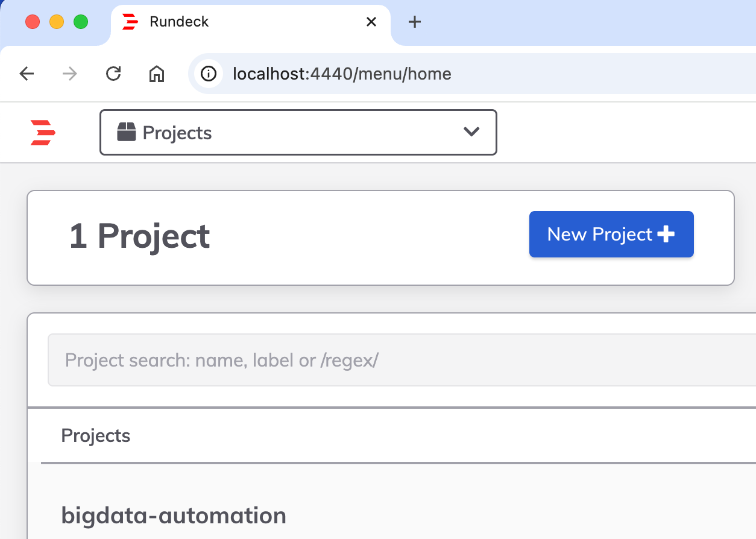
Task: Click the browser home icon
Action: (157, 74)
